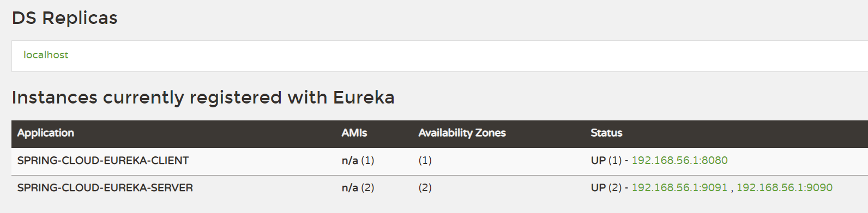Click the UP (2) status text
The height and width of the screenshot is (213, 868).
(606, 187)
